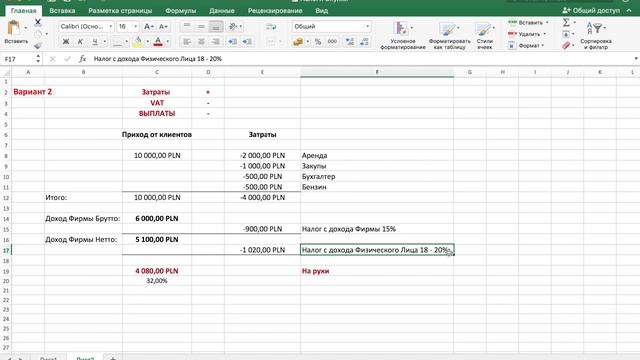Click the Clear eraser icon
Screen dimensions: 640x360
(x=566, y=45)
